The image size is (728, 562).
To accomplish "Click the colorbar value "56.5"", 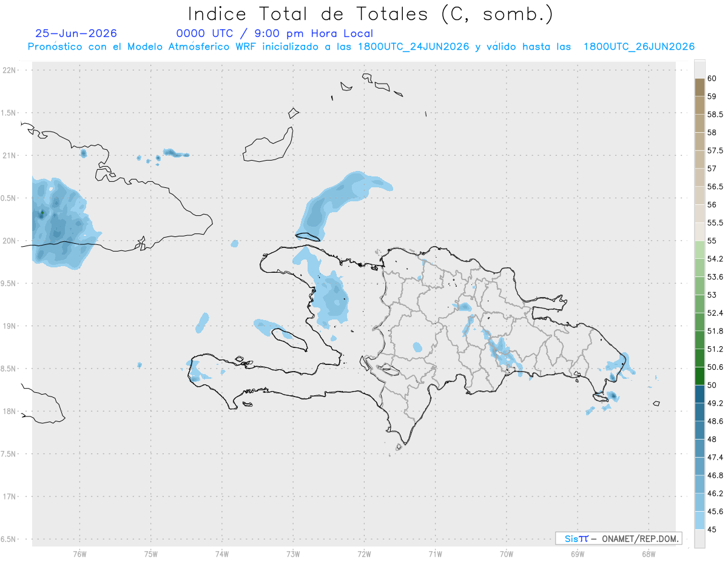I will (715, 187).
